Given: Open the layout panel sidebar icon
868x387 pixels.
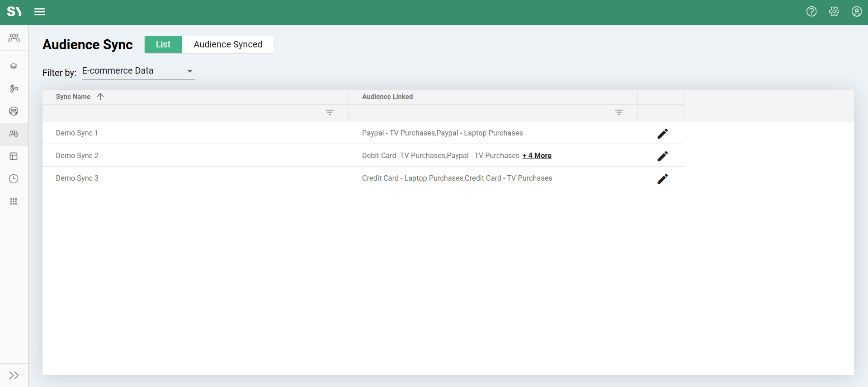Looking at the screenshot, I should click(x=14, y=156).
